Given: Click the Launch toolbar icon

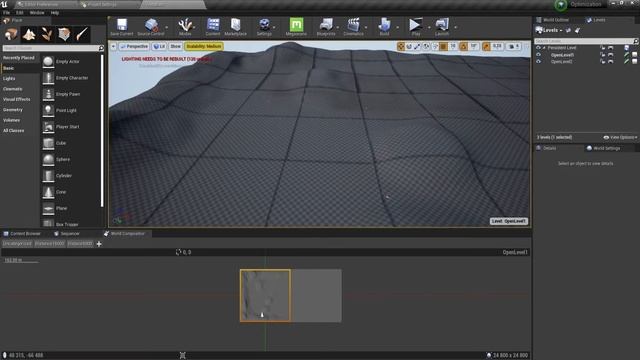Looking at the screenshot, I should (442, 25).
